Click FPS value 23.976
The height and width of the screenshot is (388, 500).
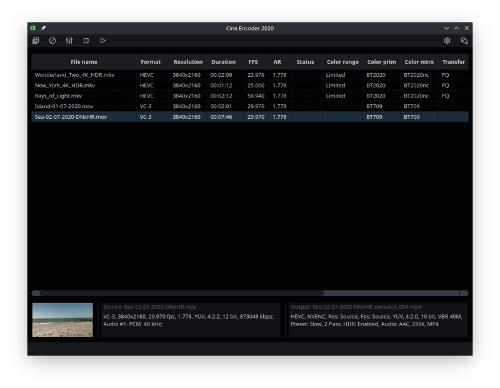pos(256,75)
